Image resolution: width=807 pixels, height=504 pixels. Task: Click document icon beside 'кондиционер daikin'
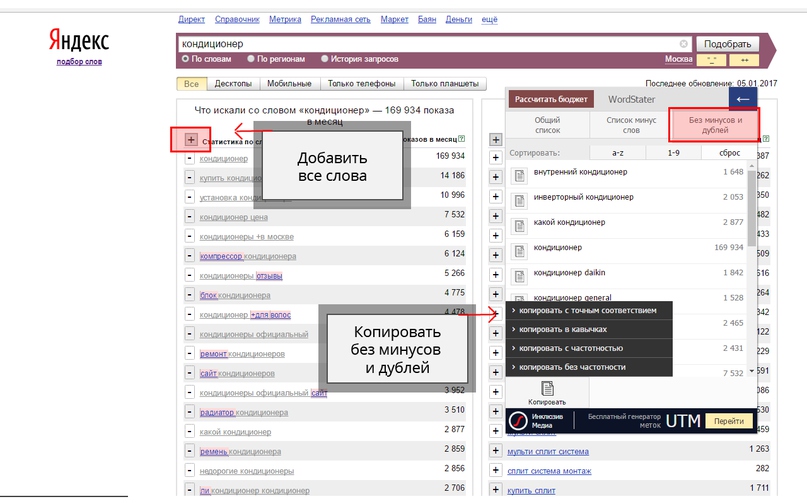[x=519, y=276]
